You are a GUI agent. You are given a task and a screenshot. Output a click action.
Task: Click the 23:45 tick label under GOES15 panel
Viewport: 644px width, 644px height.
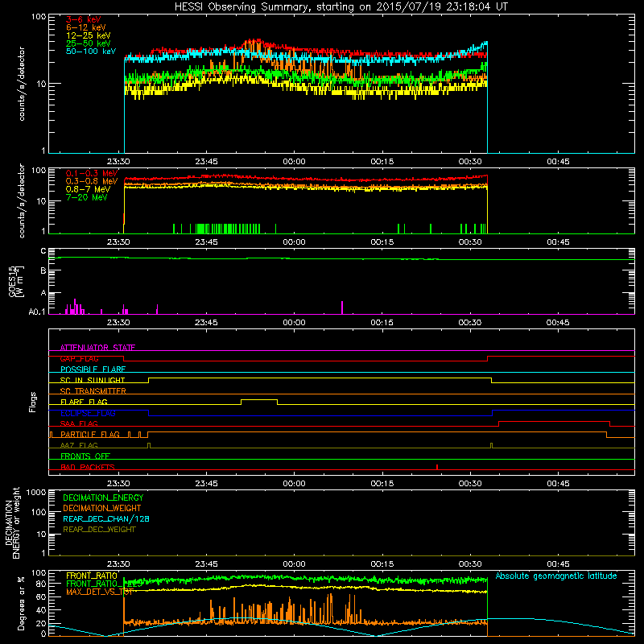pos(206,323)
